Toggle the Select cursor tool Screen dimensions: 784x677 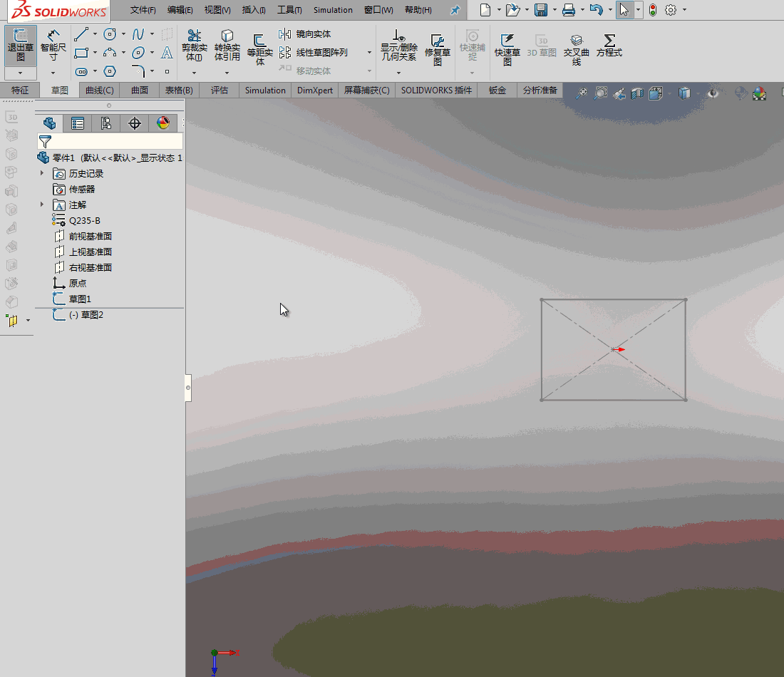(x=624, y=9)
